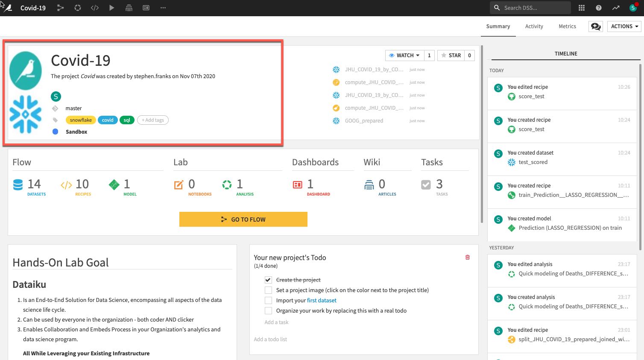
Task: Delete the todo list with trash icon
Action: [x=468, y=257]
